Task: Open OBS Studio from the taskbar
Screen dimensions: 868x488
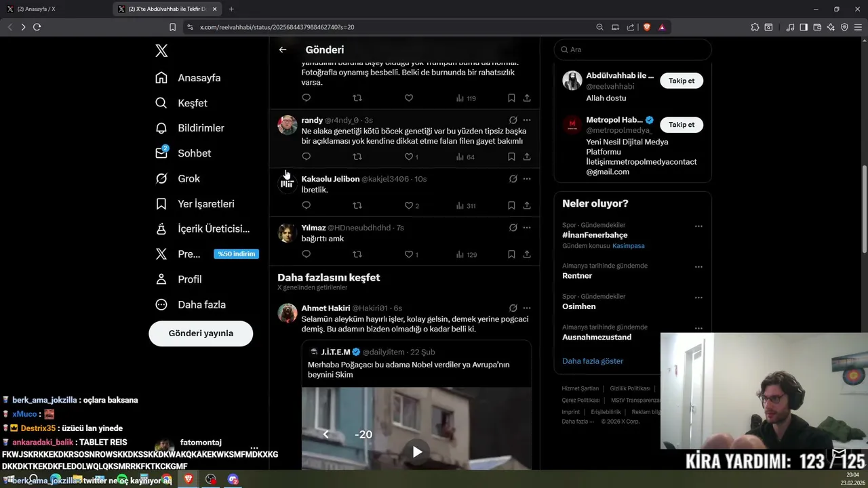Action: (211, 479)
